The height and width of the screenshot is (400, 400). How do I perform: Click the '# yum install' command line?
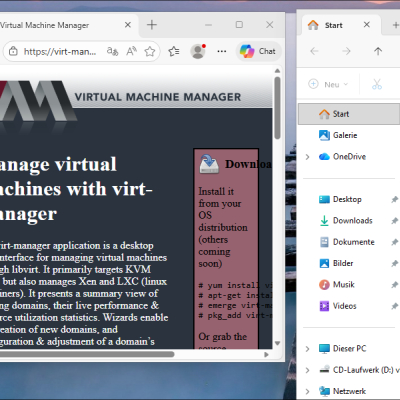click(235, 285)
